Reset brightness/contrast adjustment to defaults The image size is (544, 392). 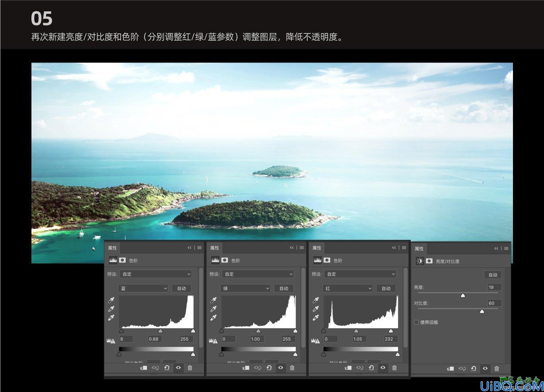(x=474, y=369)
